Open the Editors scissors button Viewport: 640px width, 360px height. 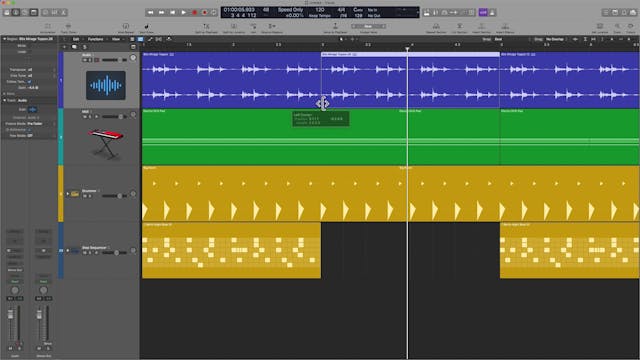[64, 13]
